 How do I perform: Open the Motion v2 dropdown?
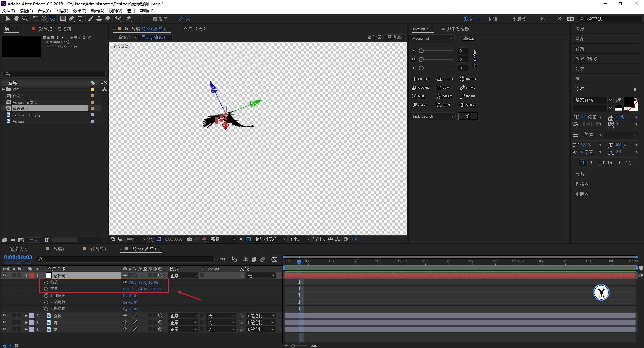click(x=432, y=38)
